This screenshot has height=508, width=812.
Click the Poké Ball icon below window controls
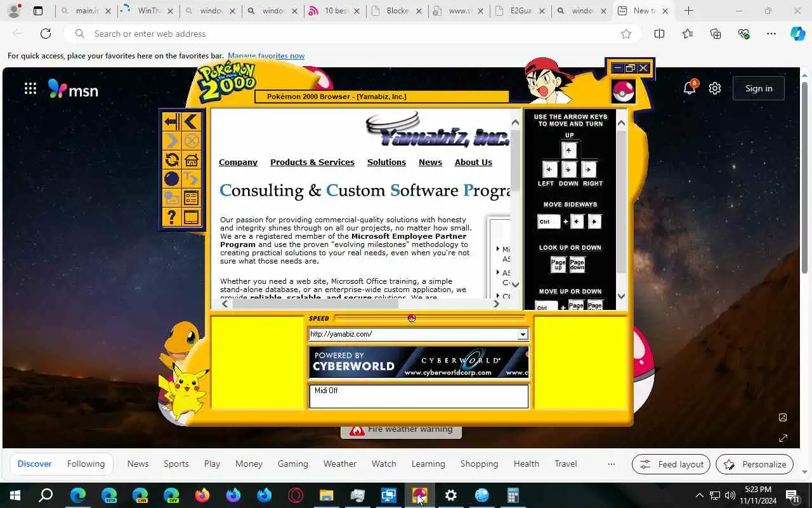coord(623,91)
